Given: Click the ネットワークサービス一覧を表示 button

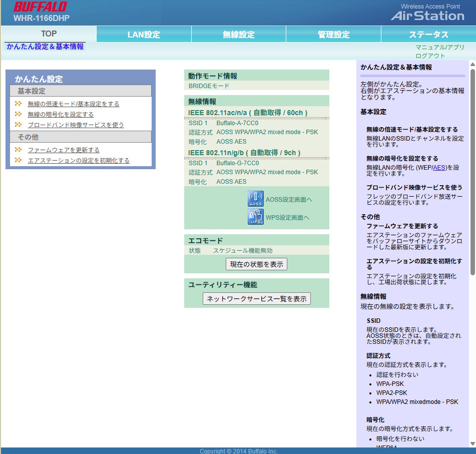Looking at the screenshot, I should pyautogui.click(x=256, y=299).
